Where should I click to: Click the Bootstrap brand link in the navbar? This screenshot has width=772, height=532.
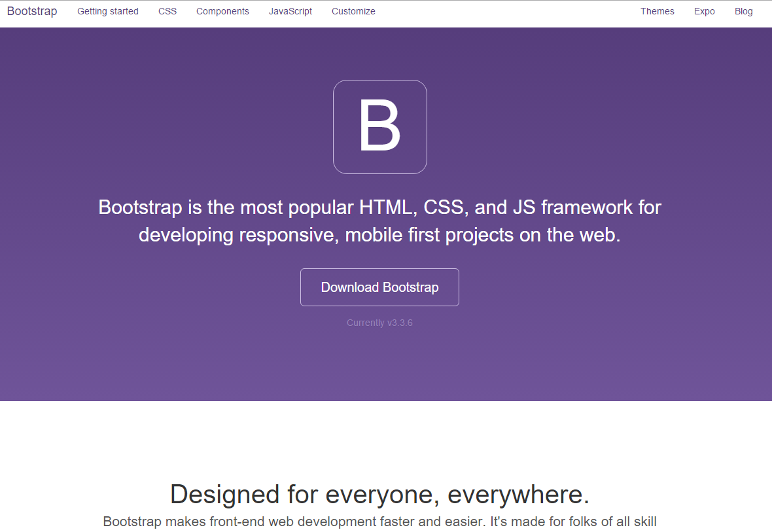[x=32, y=11]
